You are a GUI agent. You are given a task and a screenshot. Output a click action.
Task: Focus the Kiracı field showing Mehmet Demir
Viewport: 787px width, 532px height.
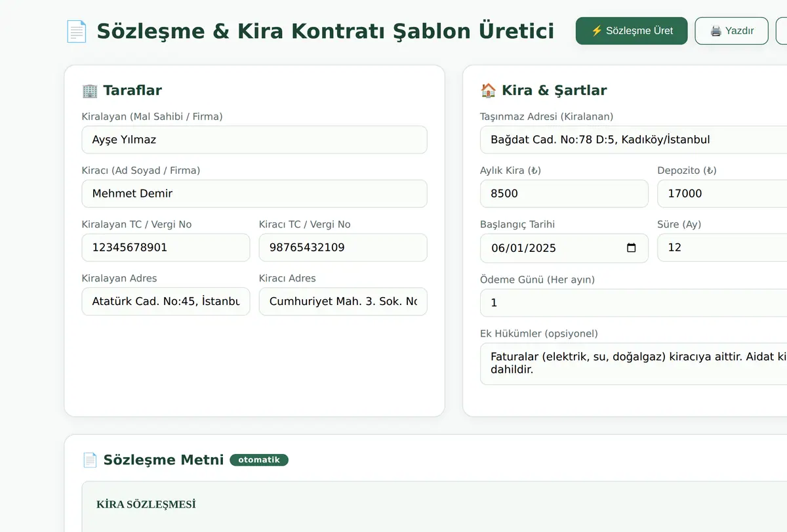(254, 194)
